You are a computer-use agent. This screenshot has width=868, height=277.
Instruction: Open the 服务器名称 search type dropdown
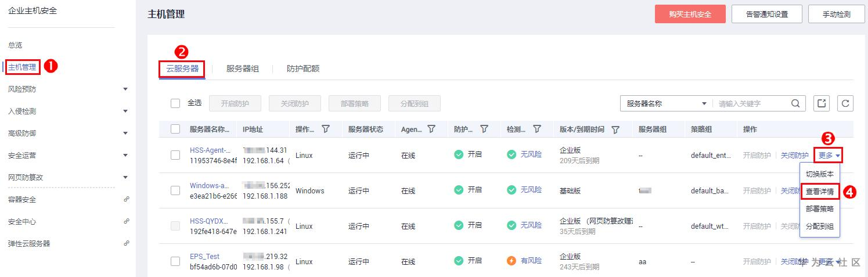coord(667,103)
